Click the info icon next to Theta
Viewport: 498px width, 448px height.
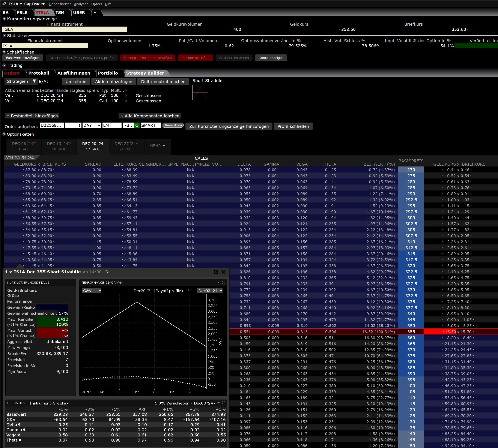coord(20,440)
